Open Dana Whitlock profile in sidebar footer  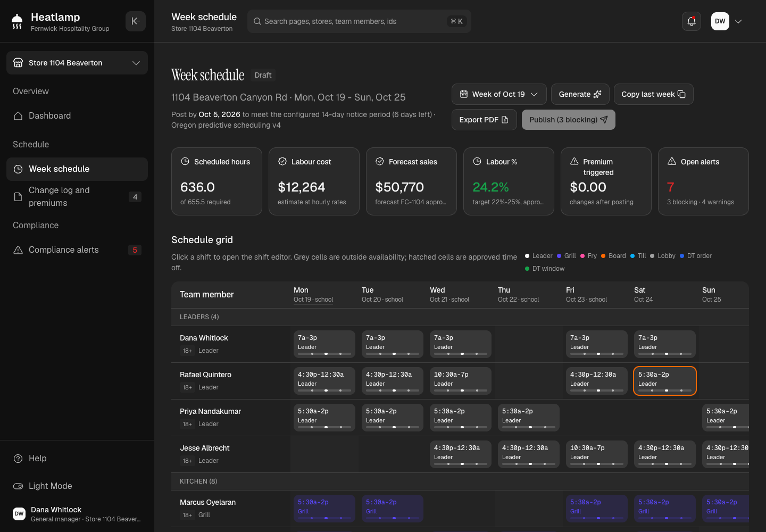(77, 514)
